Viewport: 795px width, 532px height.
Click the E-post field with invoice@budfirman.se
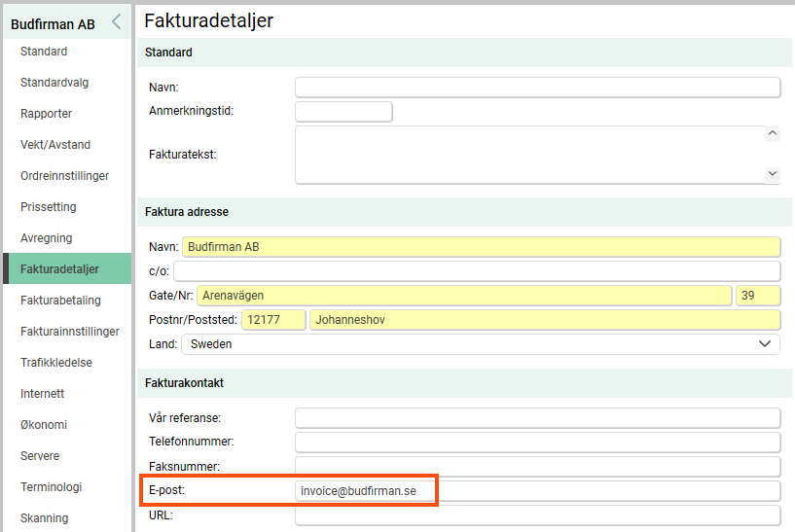tap(537, 491)
